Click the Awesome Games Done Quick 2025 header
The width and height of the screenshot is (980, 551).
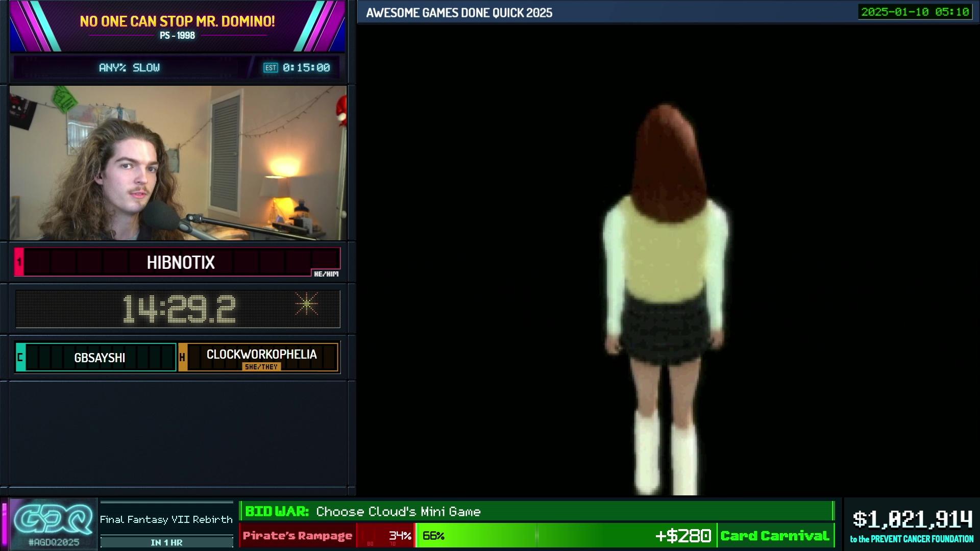(x=459, y=13)
